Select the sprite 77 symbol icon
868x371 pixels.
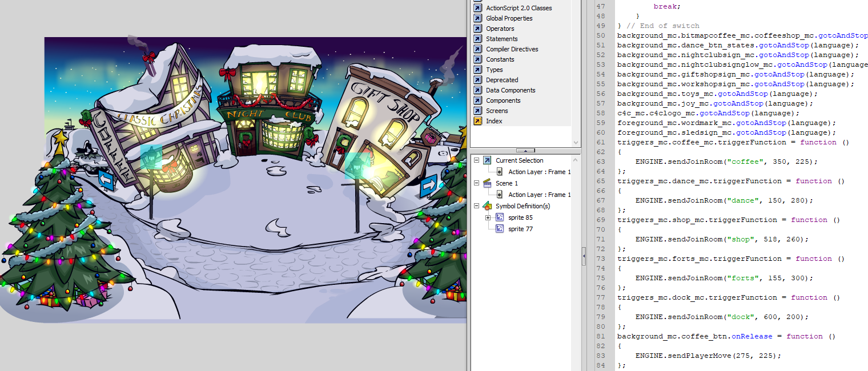[x=500, y=229]
